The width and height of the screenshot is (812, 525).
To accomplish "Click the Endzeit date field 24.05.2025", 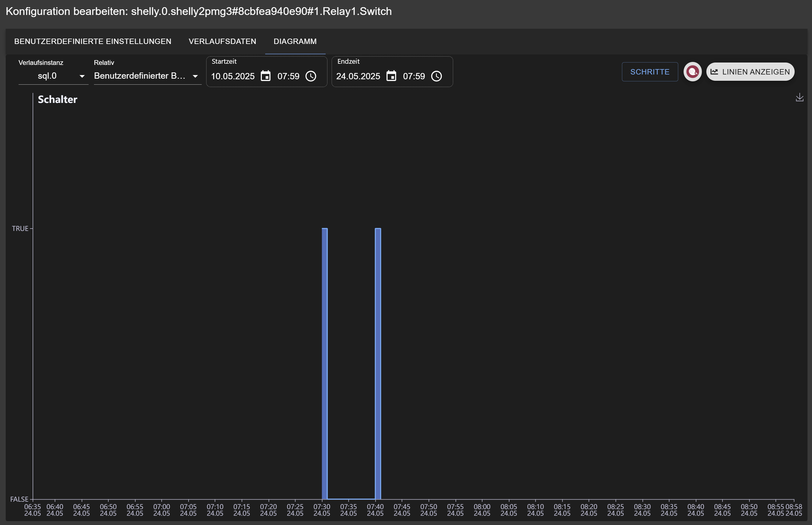I will pos(358,76).
